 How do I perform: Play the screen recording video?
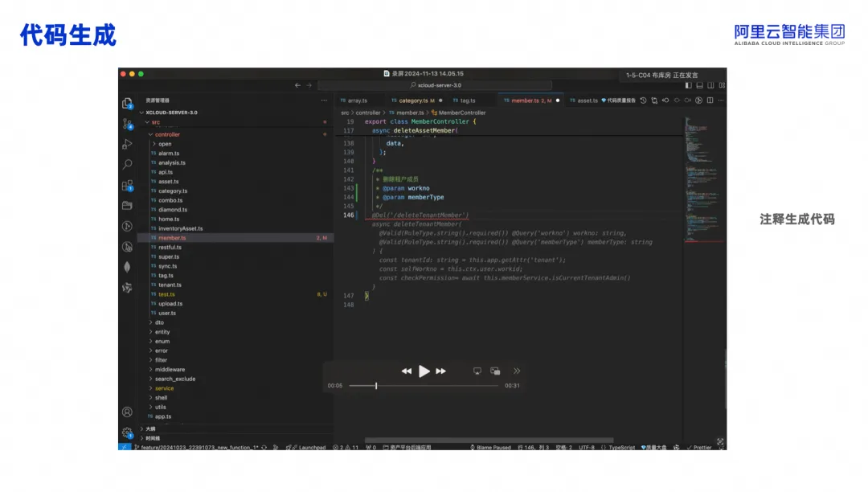pos(424,371)
